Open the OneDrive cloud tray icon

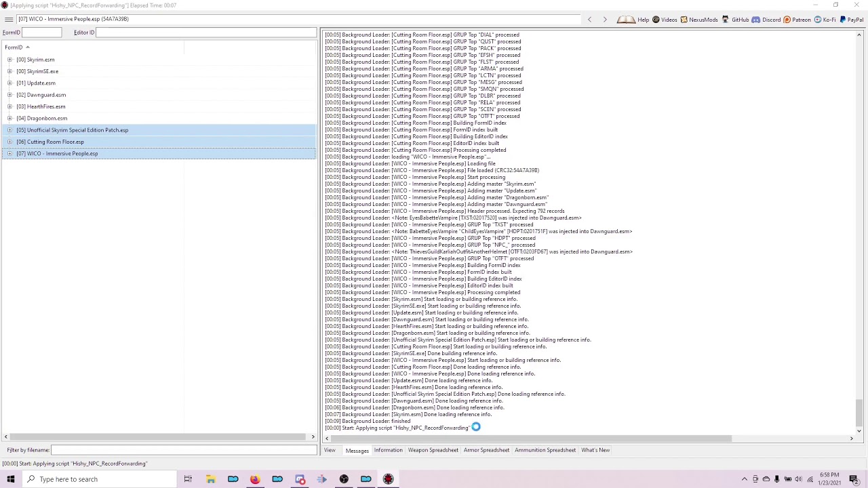pos(766,479)
